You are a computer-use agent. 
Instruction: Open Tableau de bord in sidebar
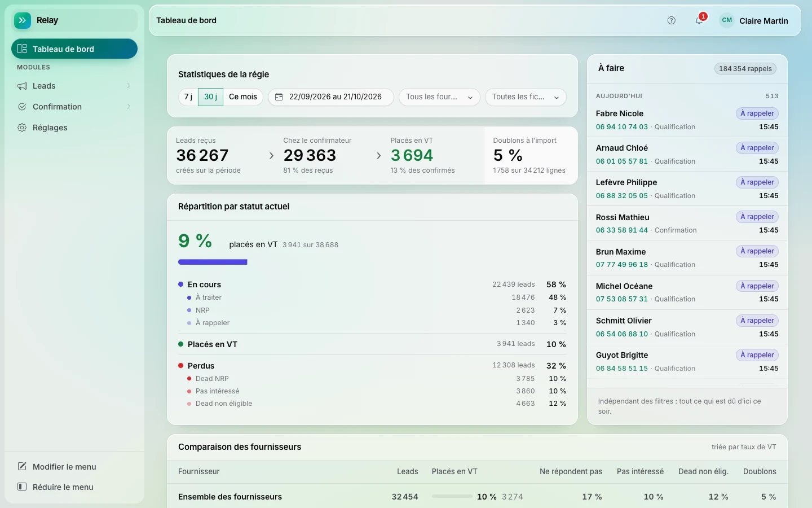pos(74,49)
